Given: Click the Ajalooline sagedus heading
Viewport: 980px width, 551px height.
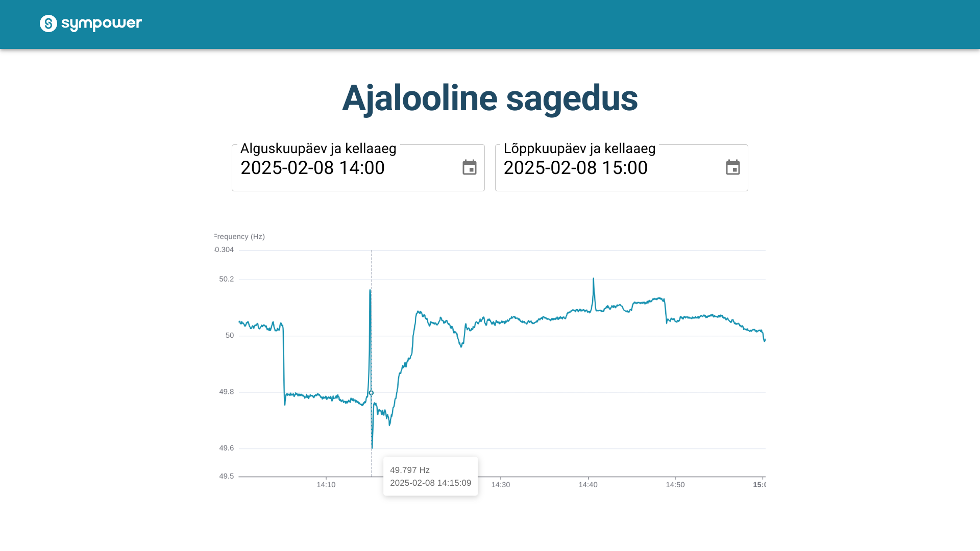Looking at the screenshot, I should pyautogui.click(x=490, y=98).
